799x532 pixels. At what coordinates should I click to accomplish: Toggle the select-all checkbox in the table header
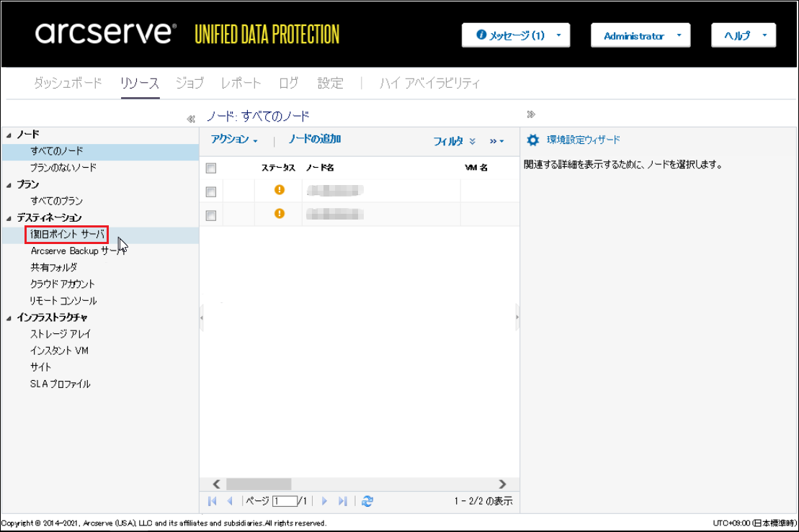(211, 168)
